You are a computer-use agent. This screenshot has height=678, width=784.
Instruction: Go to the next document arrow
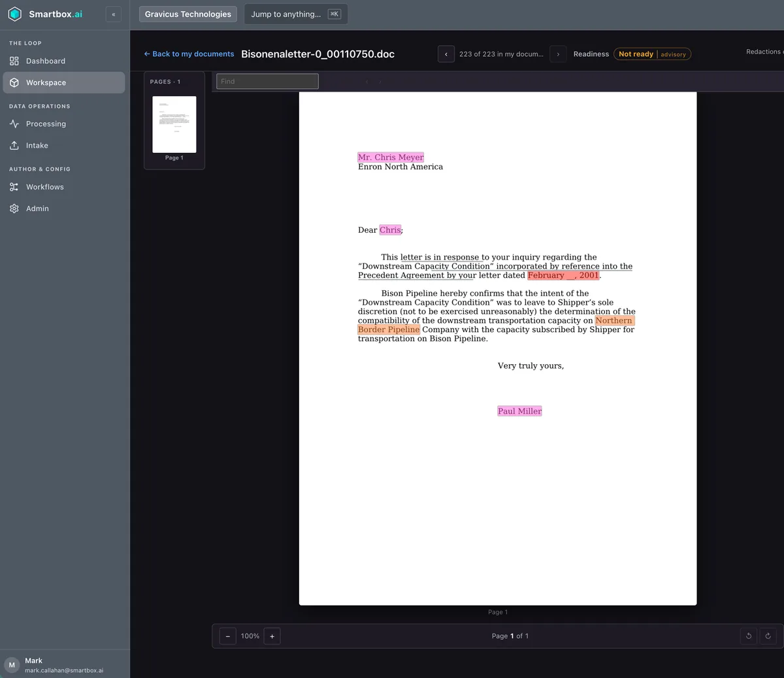point(558,54)
